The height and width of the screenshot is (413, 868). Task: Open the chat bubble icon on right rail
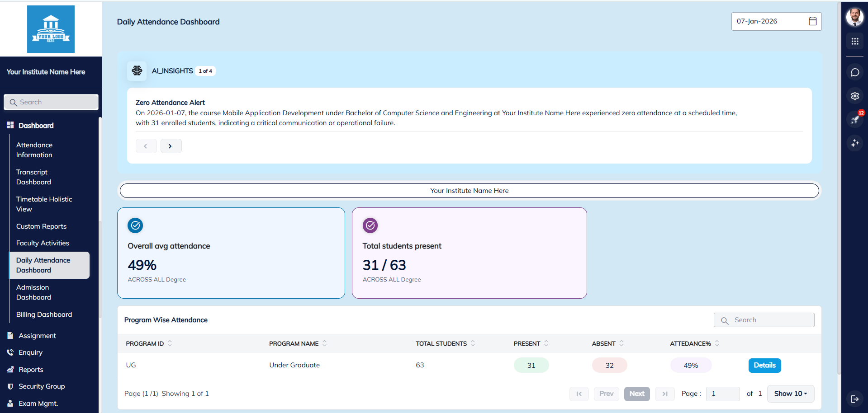(x=855, y=72)
